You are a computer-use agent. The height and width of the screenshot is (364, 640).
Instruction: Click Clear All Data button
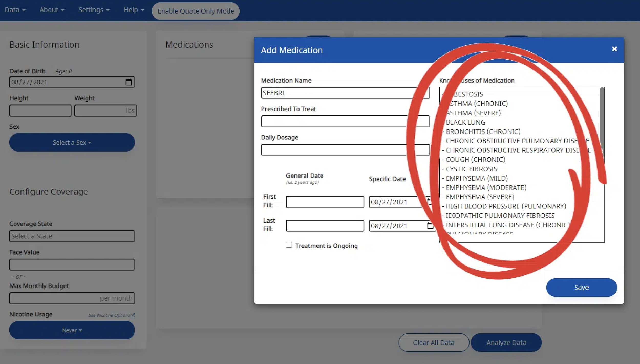pos(433,343)
